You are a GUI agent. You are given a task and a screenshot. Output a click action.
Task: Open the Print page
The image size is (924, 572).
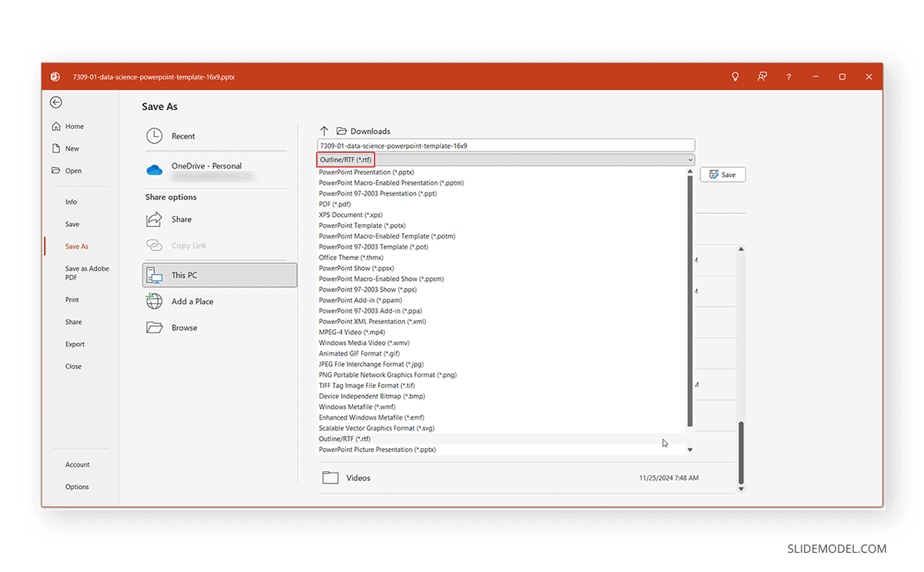(x=72, y=299)
